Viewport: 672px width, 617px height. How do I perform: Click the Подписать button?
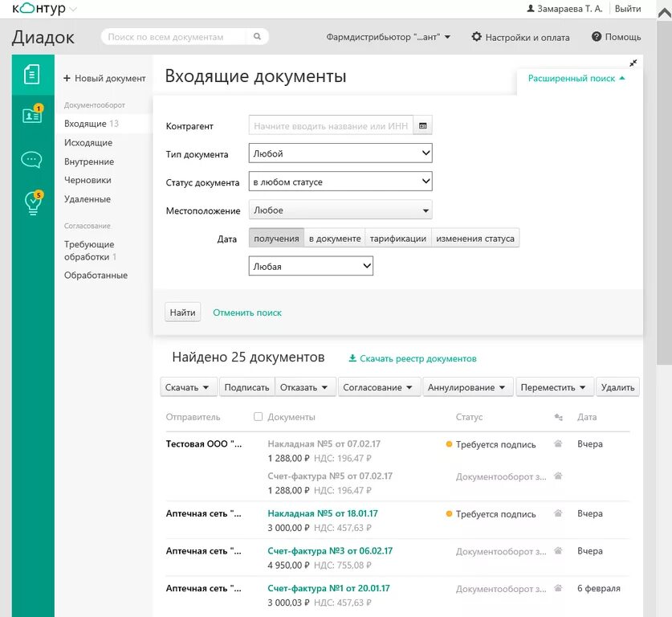246,387
